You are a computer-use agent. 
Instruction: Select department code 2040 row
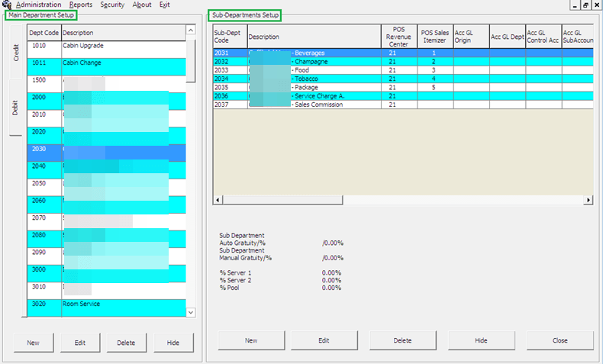click(107, 170)
